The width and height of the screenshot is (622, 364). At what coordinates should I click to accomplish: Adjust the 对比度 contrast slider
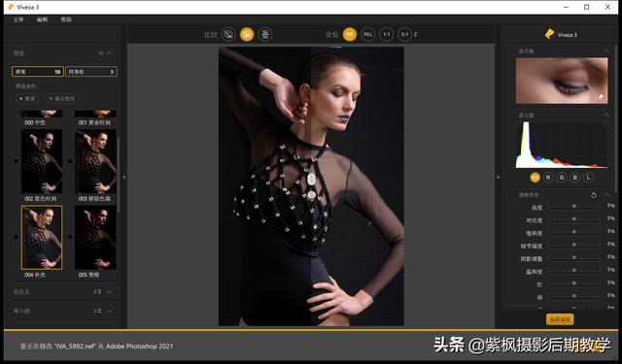pos(574,219)
